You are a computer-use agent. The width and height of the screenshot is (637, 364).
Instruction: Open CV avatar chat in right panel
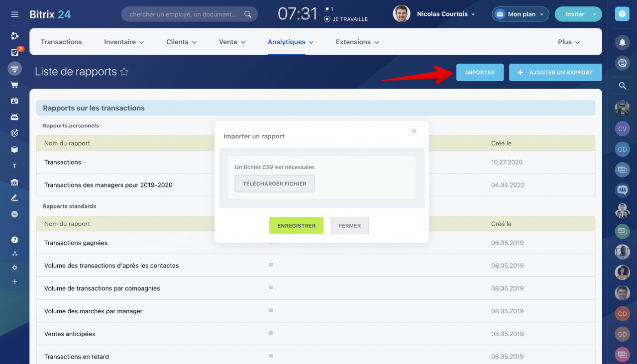tap(622, 129)
